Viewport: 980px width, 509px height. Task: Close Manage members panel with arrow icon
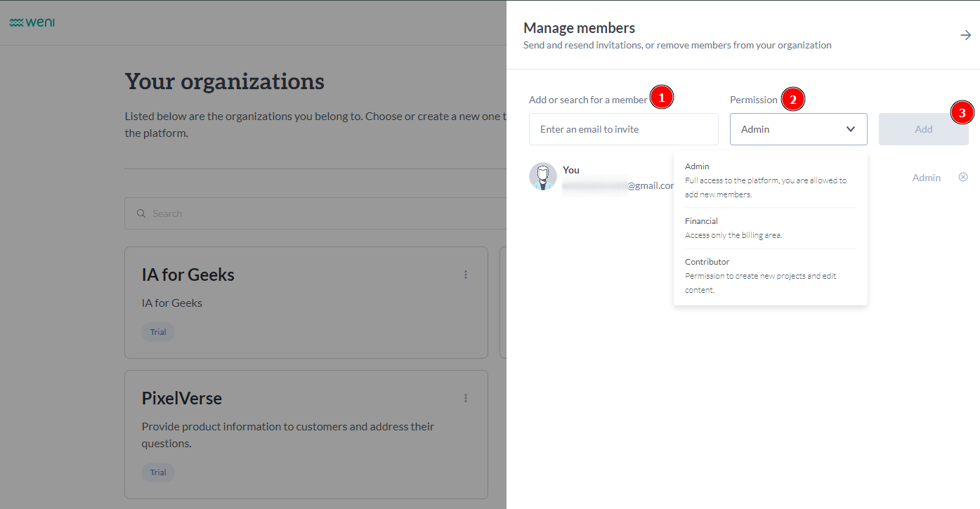click(x=966, y=35)
